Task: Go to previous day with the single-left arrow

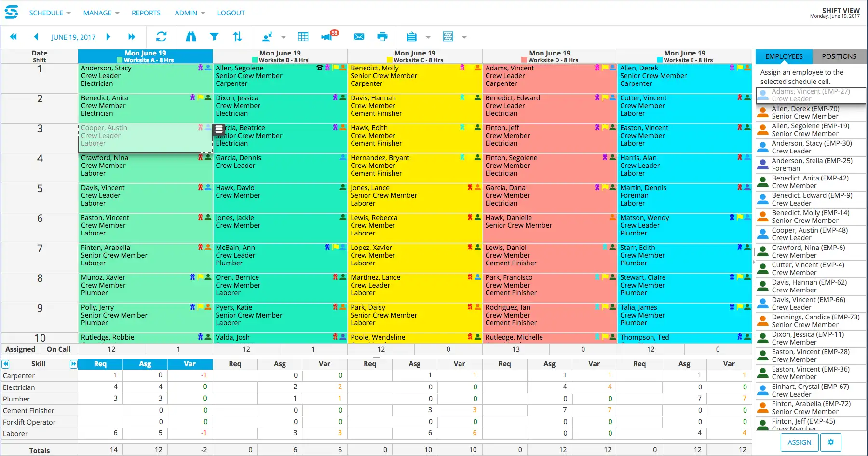Action: (36, 37)
